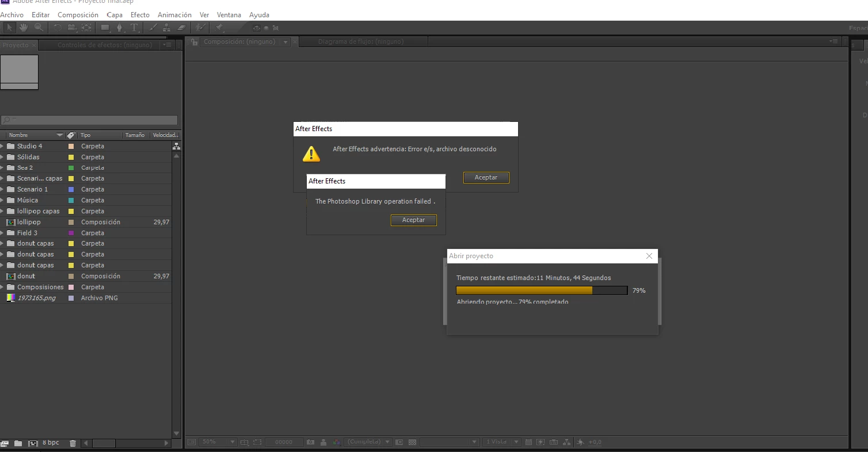Open the Animación menu

(x=174, y=15)
